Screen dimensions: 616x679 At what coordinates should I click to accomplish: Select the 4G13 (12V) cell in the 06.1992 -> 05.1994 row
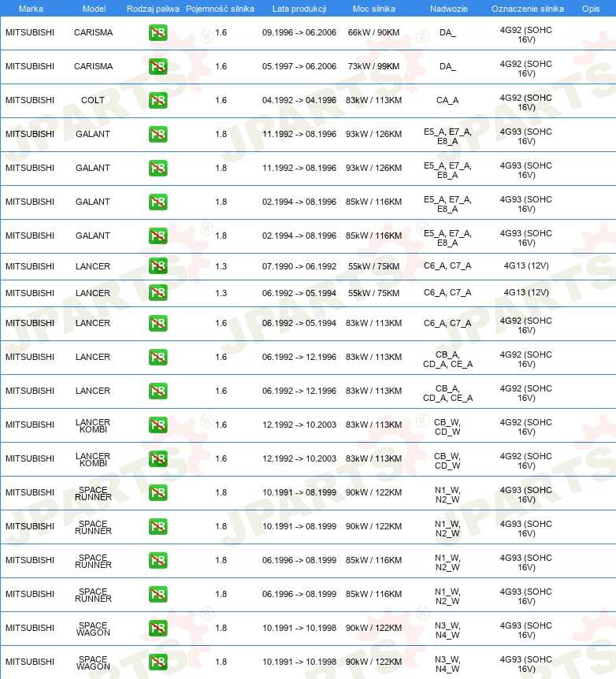click(x=526, y=292)
